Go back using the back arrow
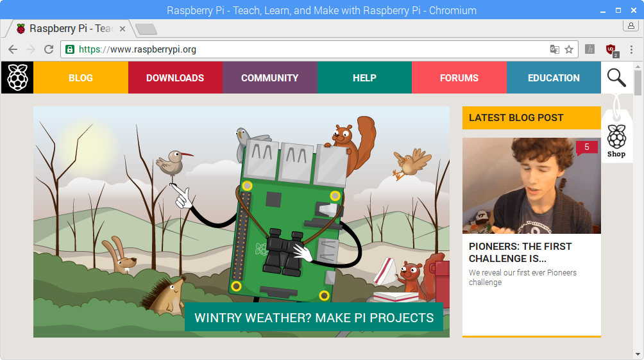 point(13,49)
